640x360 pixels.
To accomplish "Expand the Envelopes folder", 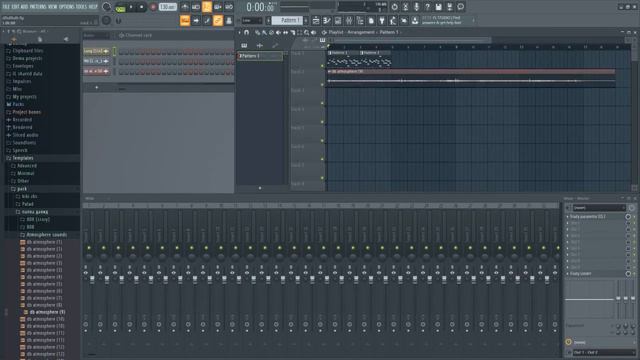I will 23,66.
